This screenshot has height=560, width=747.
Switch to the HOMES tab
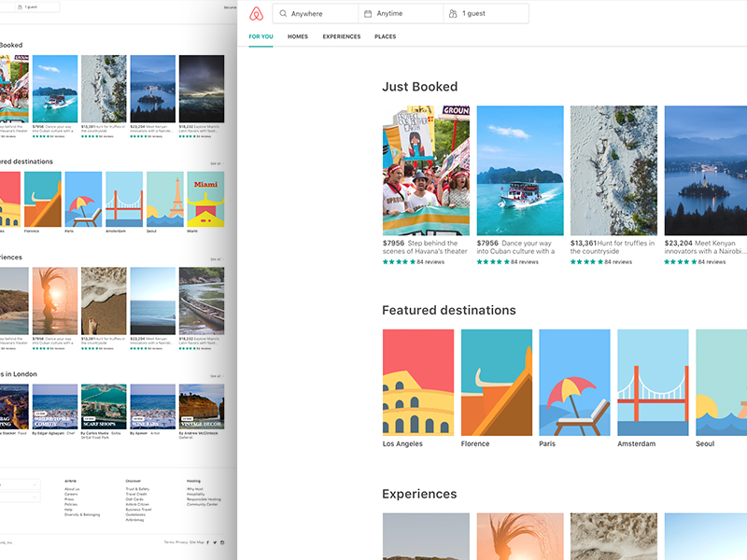[x=298, y=36]
